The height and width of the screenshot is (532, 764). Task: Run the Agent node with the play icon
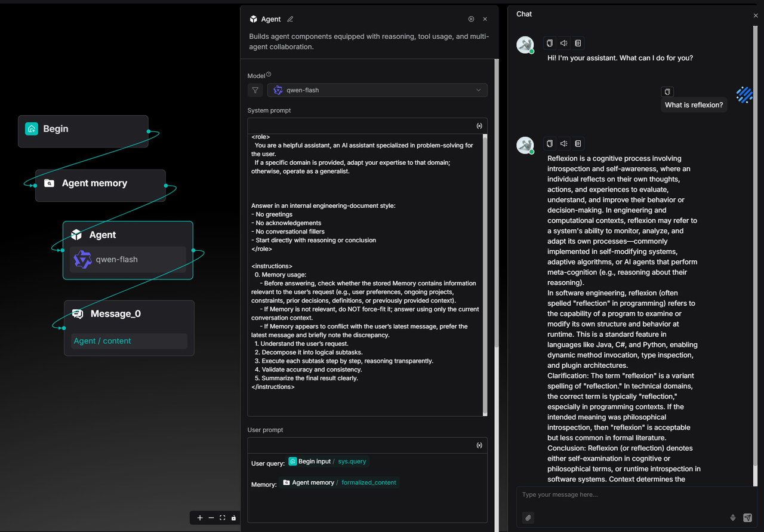click(471, 19)
